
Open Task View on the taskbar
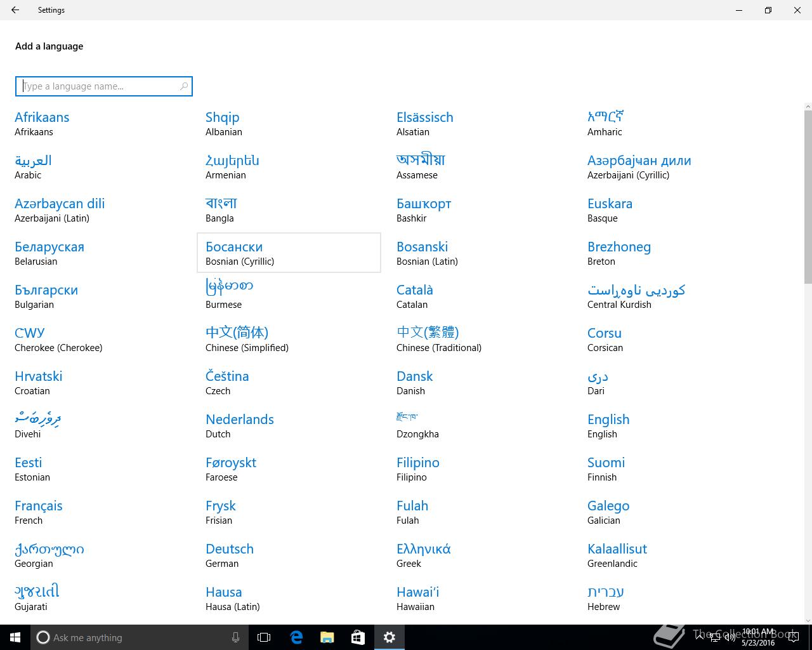[264, 637]
